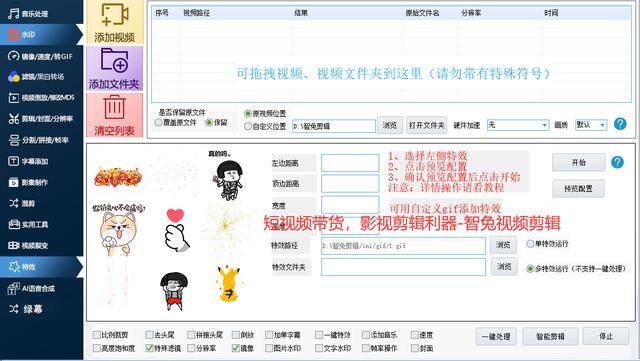Enable the 比例裁剪 checkbox

[97, 335]
